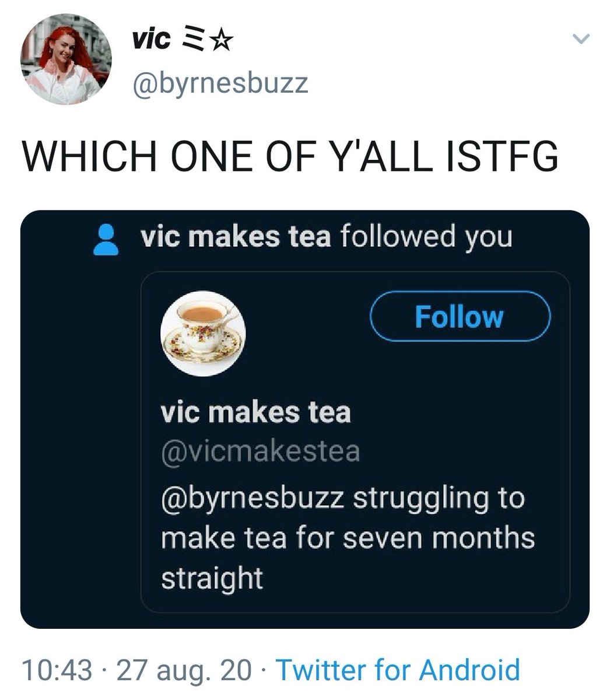This screenshot has width=610, height=700.
Task: Open the Twitter for Android source link
Action: point(398,670)
